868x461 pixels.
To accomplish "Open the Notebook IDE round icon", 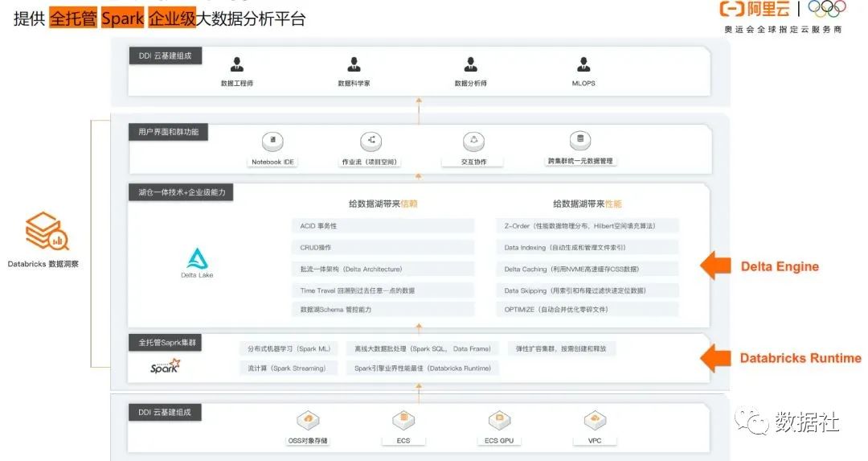I will (x=273, y=141).
